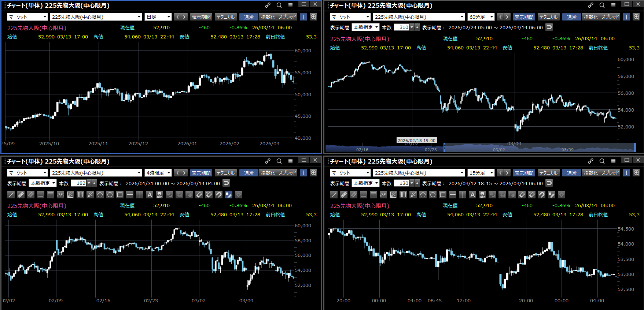Select the text annotation tool in 4時間足 chart

click(x=150, y=195)
